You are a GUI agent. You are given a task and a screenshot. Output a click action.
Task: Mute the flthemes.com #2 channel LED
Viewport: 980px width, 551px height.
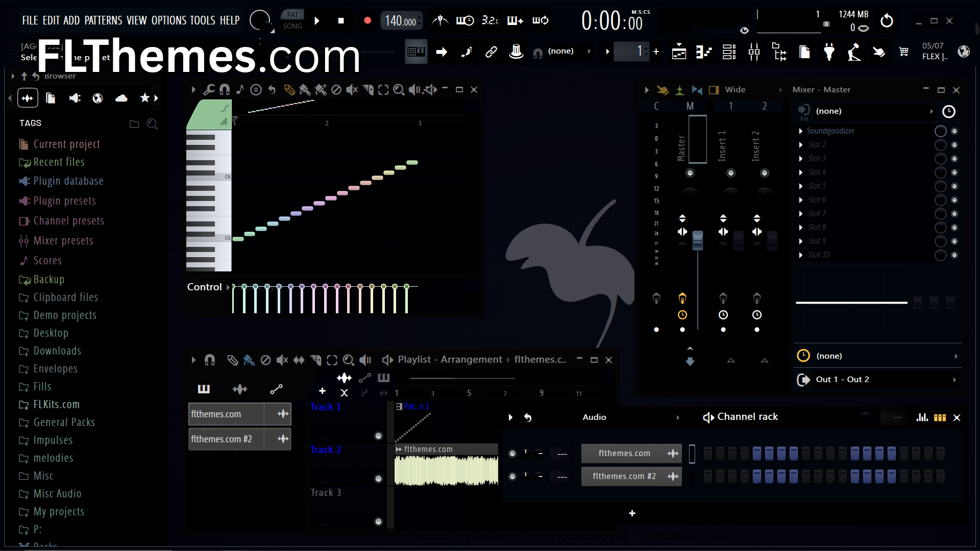pos(512,476)
